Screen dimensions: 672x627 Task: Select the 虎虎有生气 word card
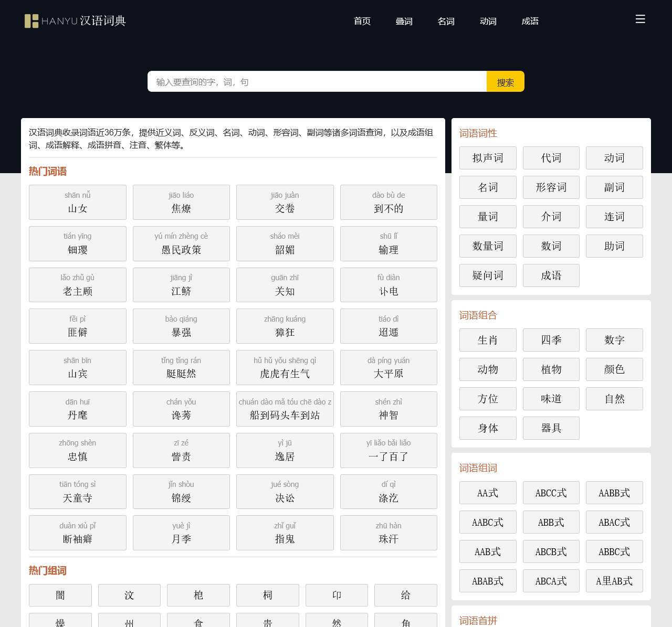[x=285, y=368]
